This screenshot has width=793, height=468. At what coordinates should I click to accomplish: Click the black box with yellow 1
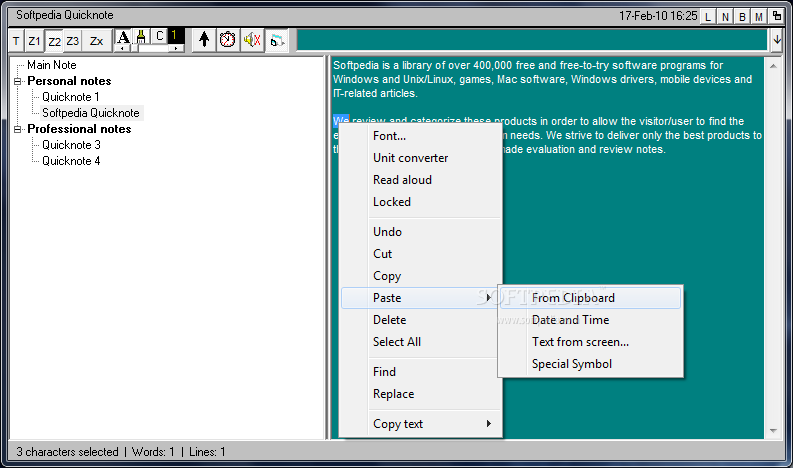pos(175,36)
